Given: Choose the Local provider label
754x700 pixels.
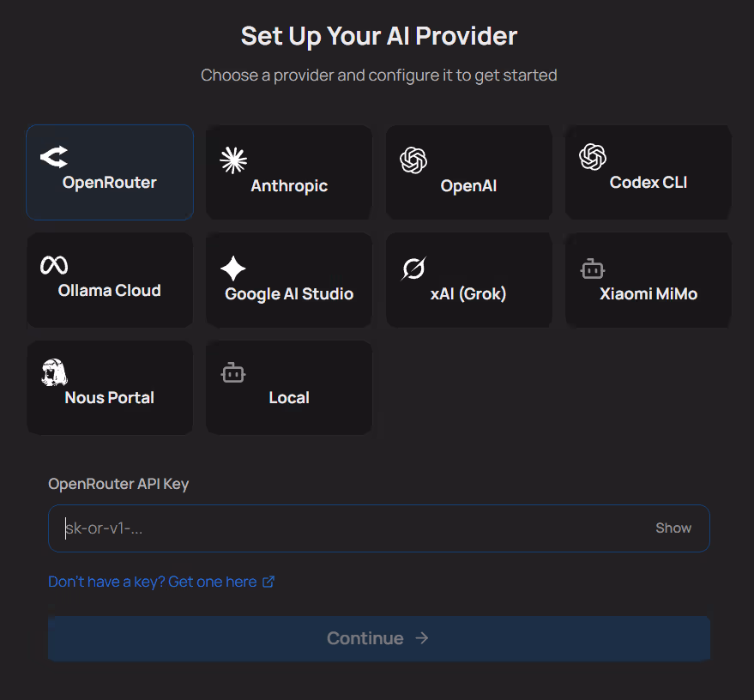Looking at the screenshot, I should click(x=289, y=397).
